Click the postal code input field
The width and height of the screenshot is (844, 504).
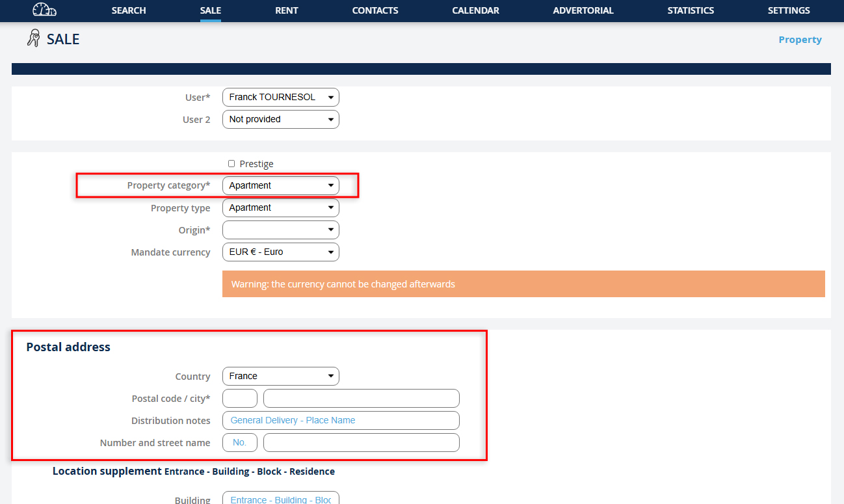coord(240,399)
